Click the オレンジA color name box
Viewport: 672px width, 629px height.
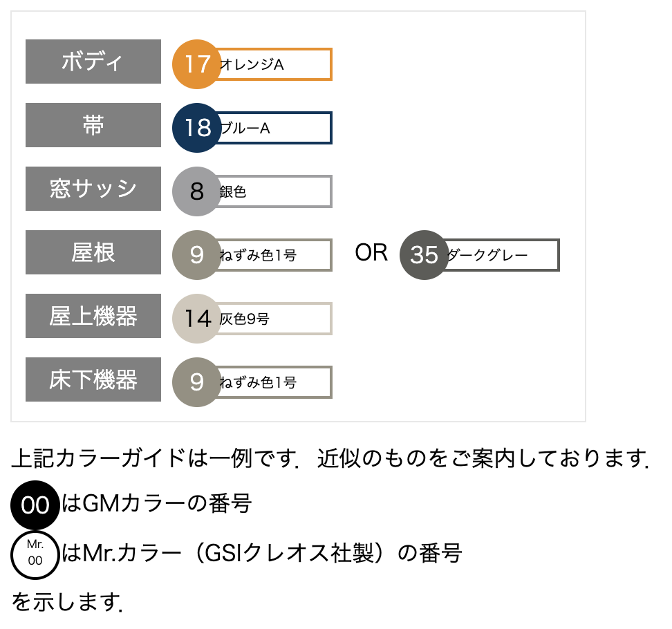click(274, 64)
